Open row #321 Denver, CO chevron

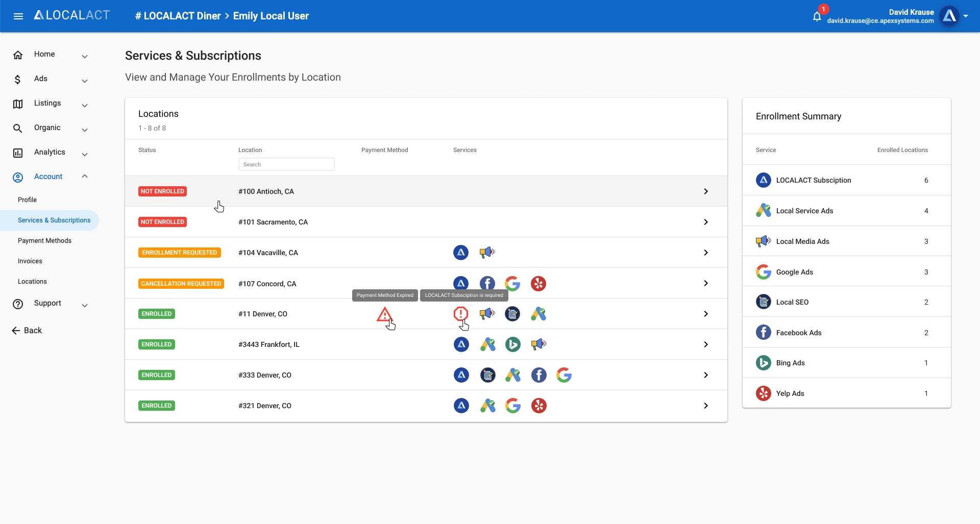point(706,406)
